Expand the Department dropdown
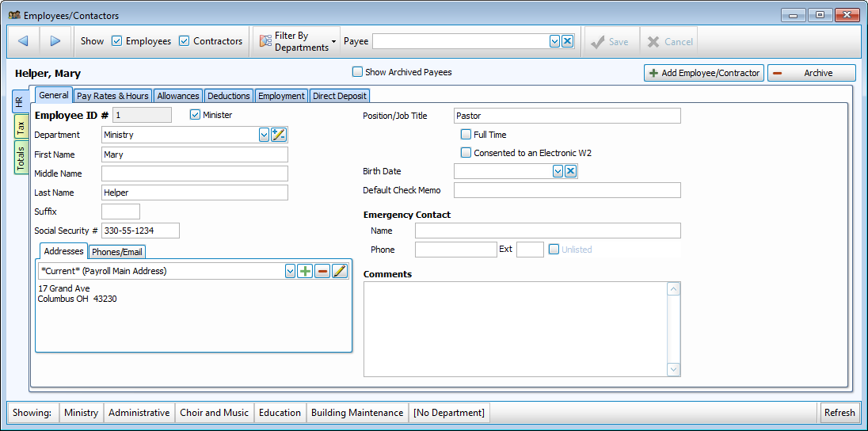 265,135
